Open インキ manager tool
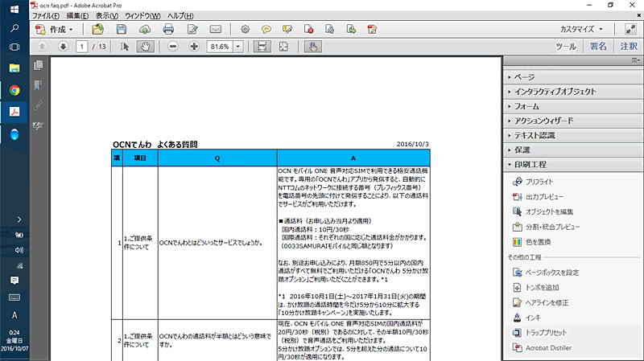644x361 pixels. point(526,318)
